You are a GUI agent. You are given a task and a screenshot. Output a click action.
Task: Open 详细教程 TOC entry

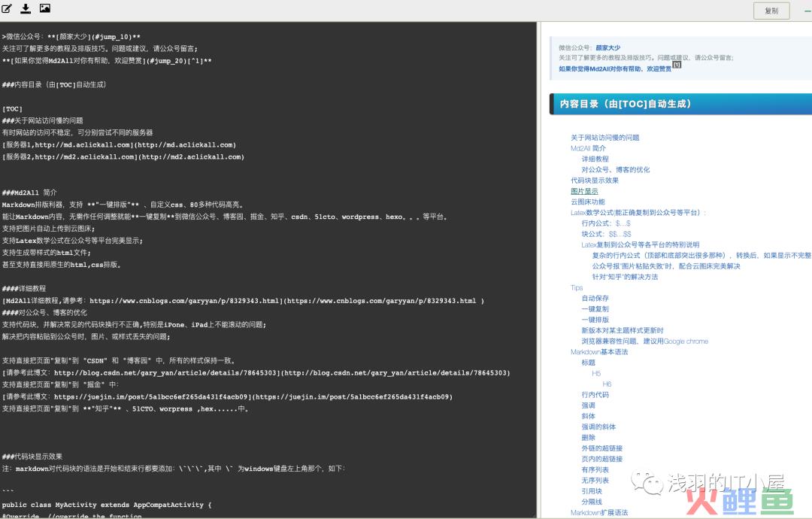595,159
